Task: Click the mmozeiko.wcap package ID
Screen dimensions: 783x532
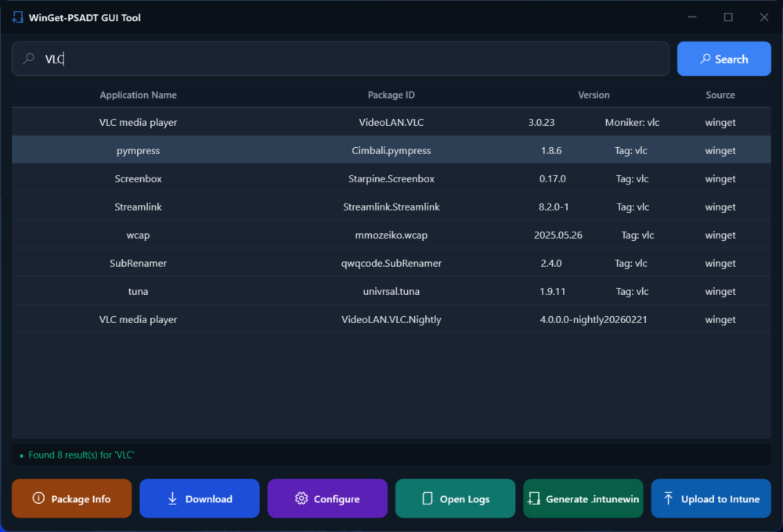Action: coord(391,235)
